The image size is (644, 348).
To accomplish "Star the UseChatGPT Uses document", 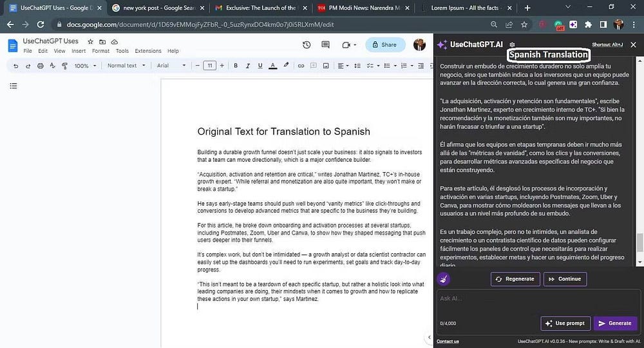I will point(90,41).
